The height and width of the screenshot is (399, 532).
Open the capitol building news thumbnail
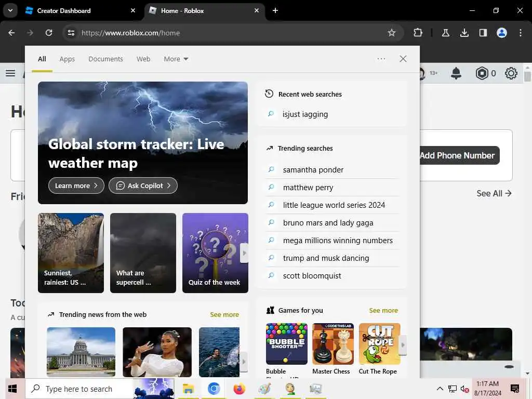coord(81,352)
